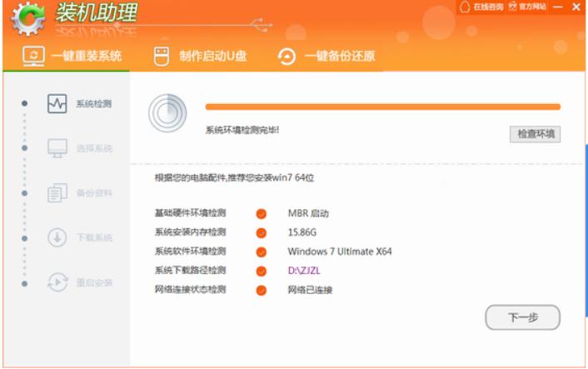Click check mark beside Windows 7 Ultimate X64
The height and width of the screenshot is (369, 588).
pos(262,252)
